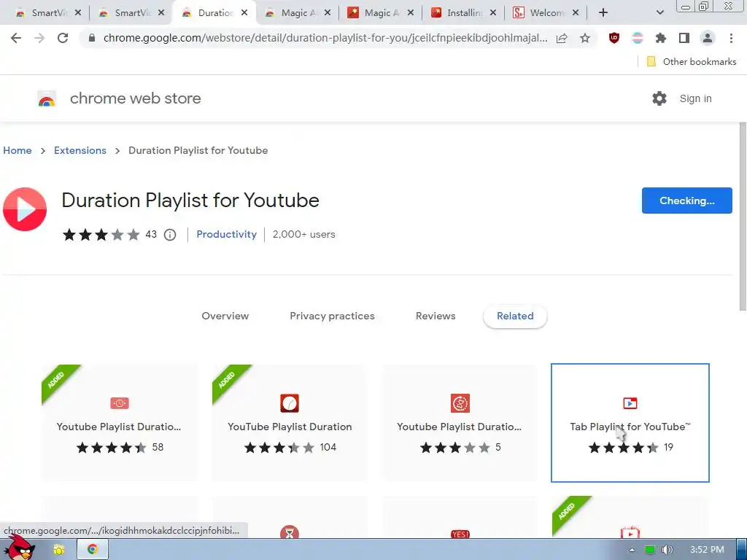Screen dimensions: 747x560
Task: Share this page via share icon
Action: point(562,38)
